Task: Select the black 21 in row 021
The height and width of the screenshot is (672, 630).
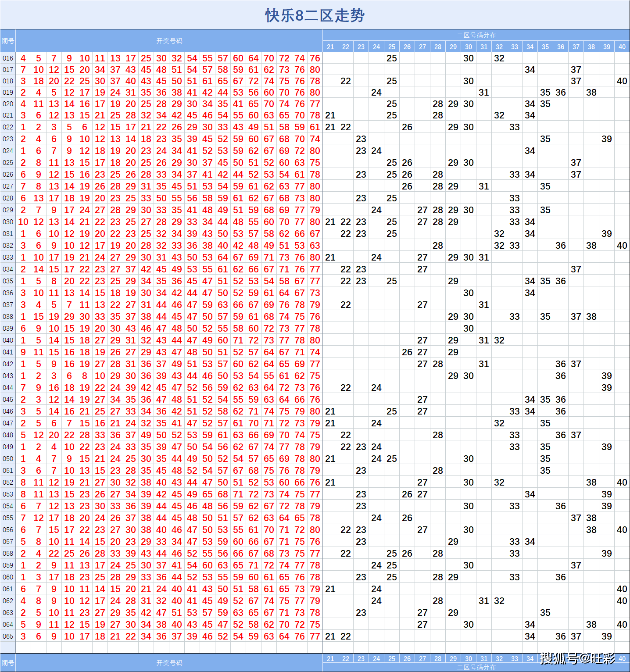Action: (330, 115)
